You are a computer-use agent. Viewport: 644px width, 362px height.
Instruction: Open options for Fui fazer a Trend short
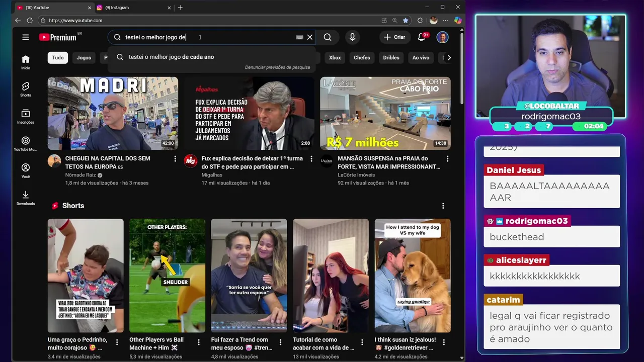tap(280, 342)
